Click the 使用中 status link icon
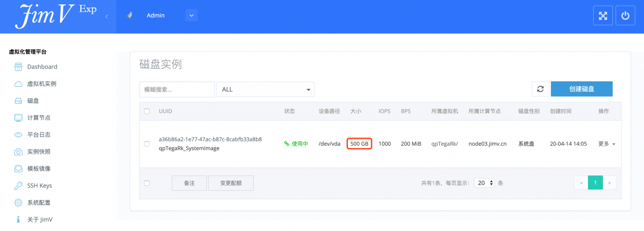The height and width of the screenshot is (231, 644). (x=287, y=144)
